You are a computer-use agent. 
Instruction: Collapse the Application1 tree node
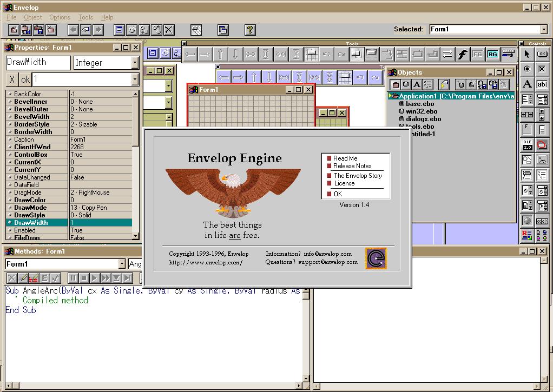[390, 96]
